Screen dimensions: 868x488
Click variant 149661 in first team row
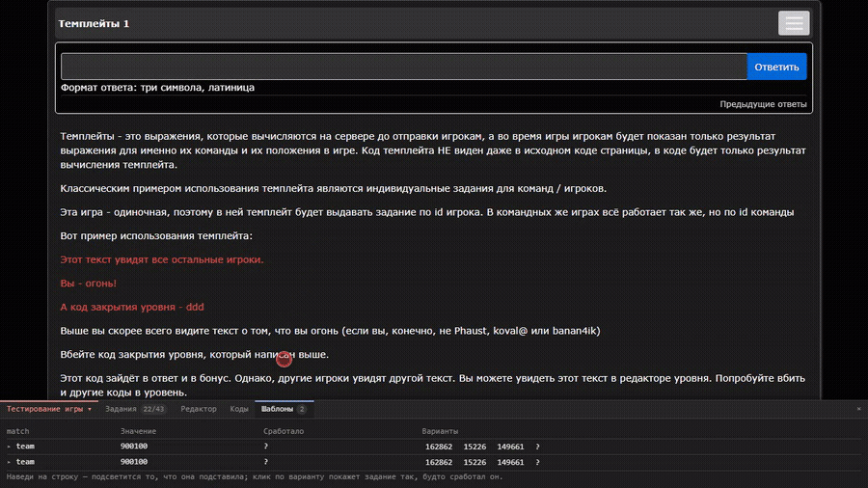pos(510,447)
